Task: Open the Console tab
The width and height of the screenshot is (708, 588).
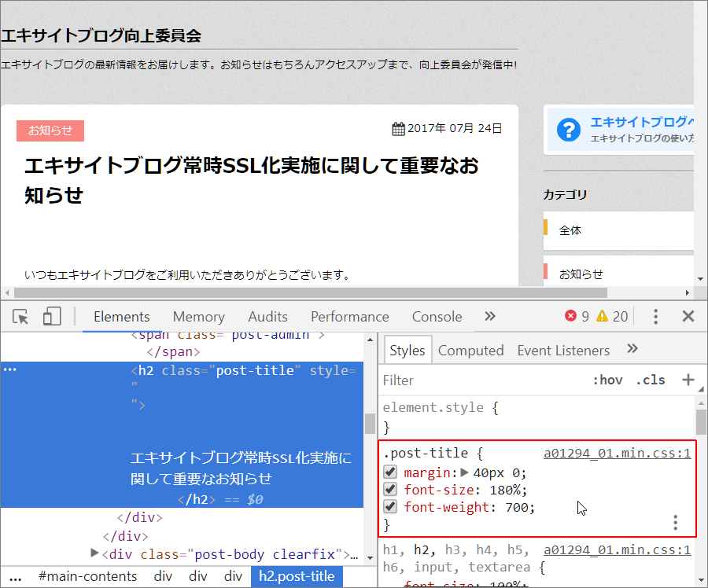Action: click(437, 317)
